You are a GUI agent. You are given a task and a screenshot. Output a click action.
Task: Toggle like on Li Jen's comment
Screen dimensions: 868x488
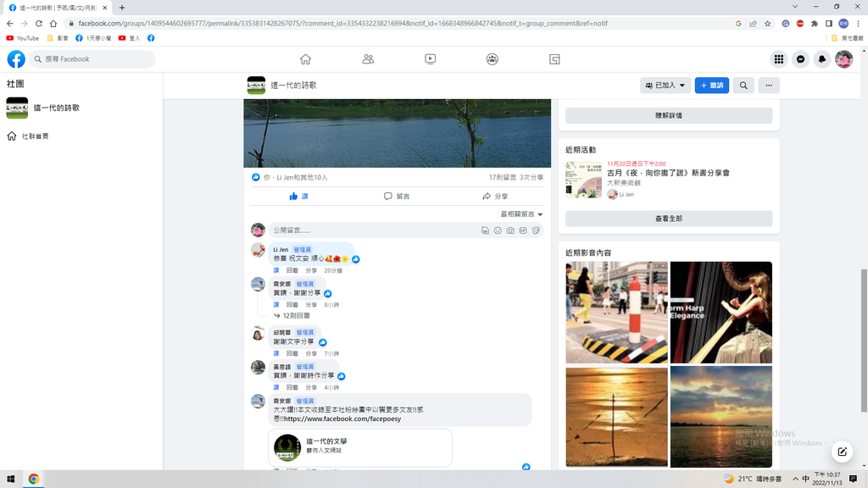click(276, 270)
